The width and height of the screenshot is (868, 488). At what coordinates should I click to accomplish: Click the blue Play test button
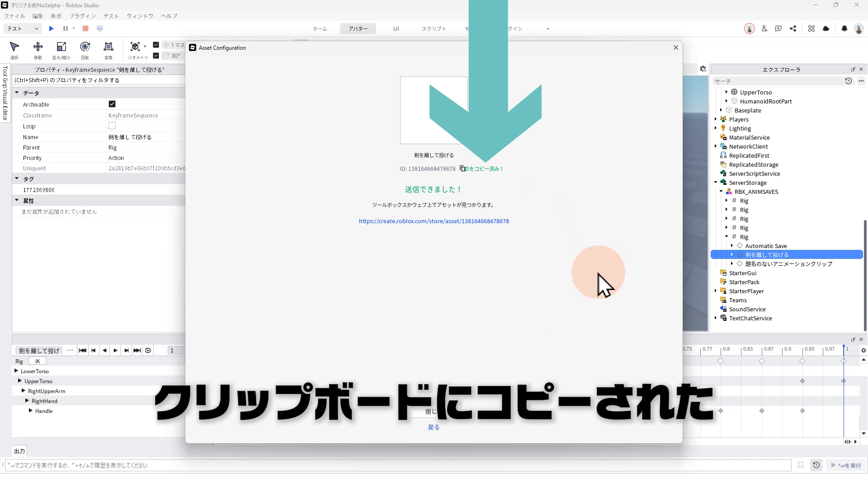point(51,28)
